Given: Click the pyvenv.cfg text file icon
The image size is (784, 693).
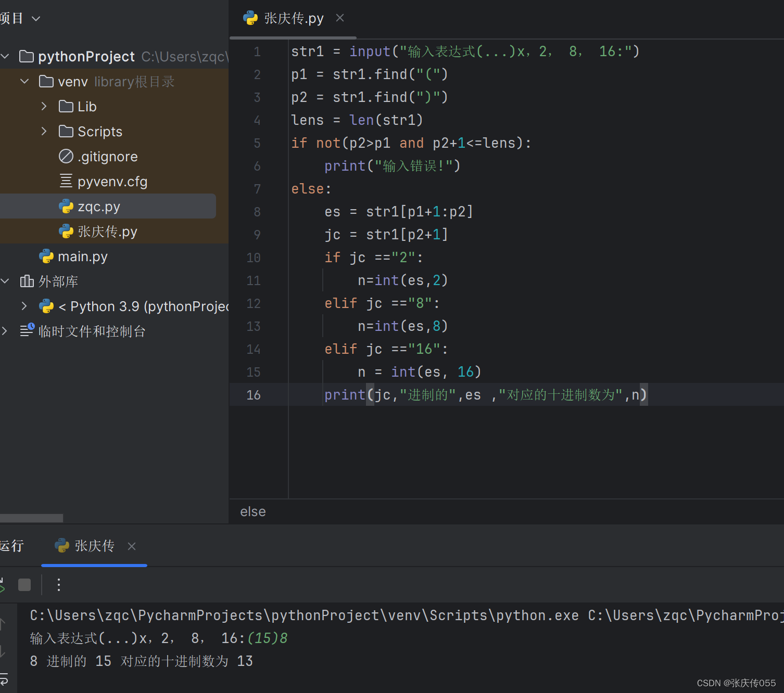Looking at the screenshot, I should coord(66,181).
